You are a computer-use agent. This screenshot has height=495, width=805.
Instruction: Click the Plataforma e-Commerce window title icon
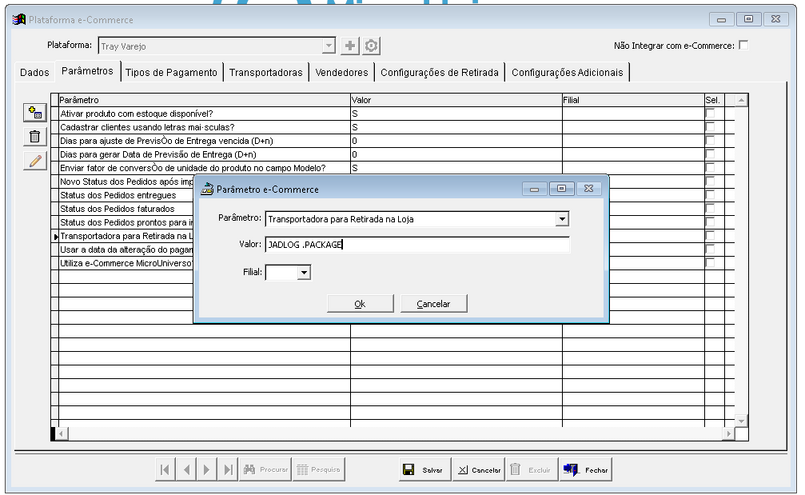point(19,20)
